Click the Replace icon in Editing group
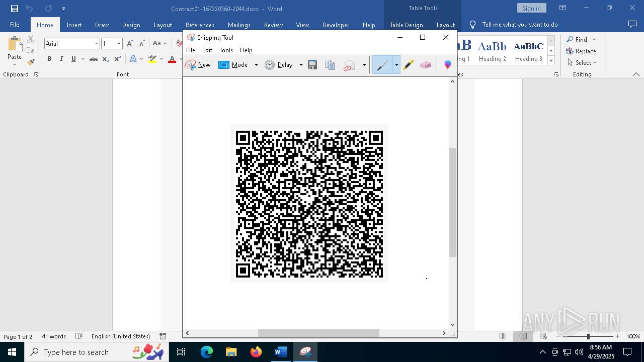The width and height of the screenshot is (644, 362). pos(581,51)
